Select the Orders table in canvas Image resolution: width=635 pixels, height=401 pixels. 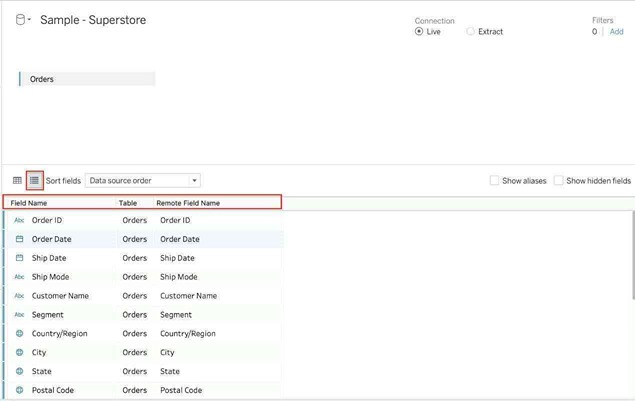86,79
